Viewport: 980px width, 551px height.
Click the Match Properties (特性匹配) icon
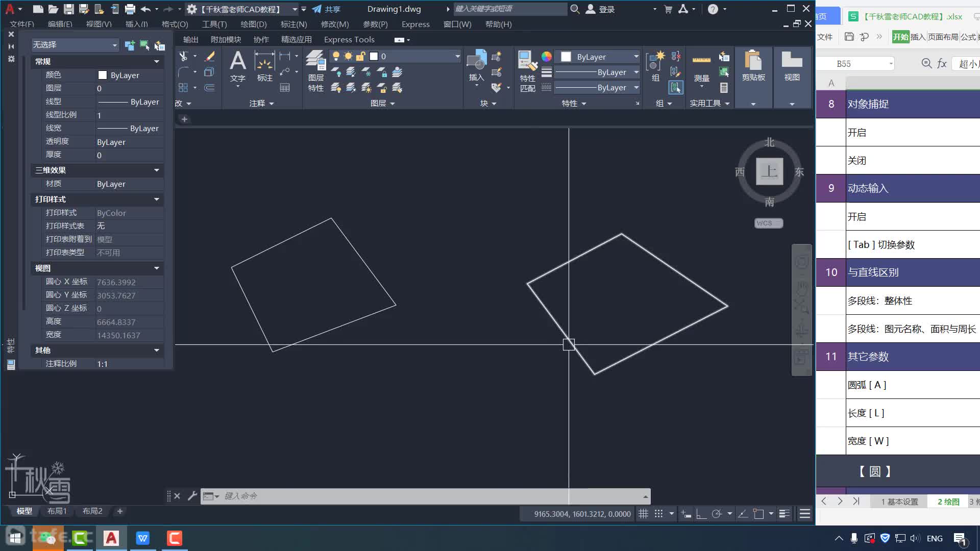(x=527, y=71)
